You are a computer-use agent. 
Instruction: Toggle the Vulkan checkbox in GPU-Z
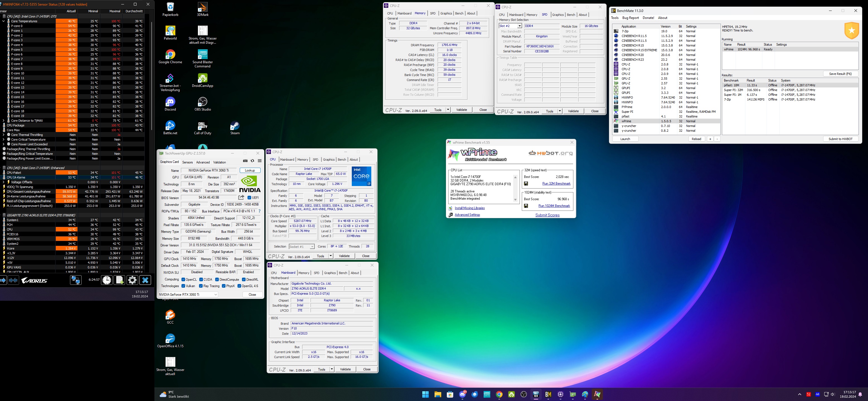183,286
